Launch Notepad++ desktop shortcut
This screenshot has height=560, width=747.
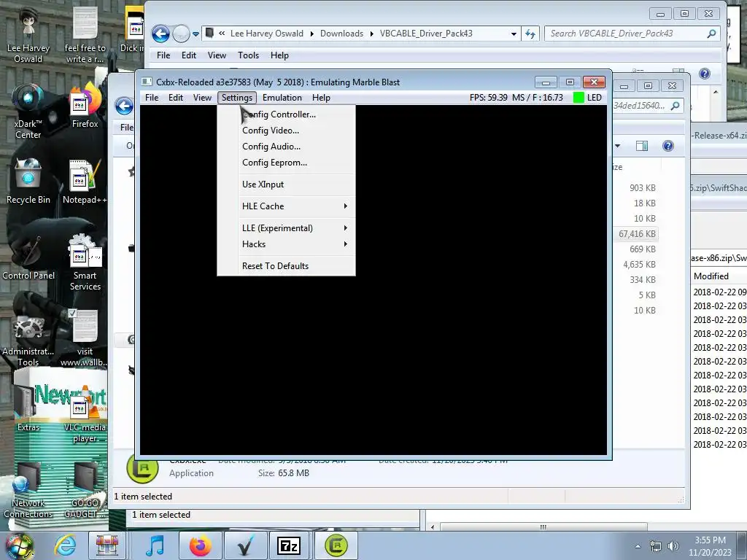tap(85, 182)
